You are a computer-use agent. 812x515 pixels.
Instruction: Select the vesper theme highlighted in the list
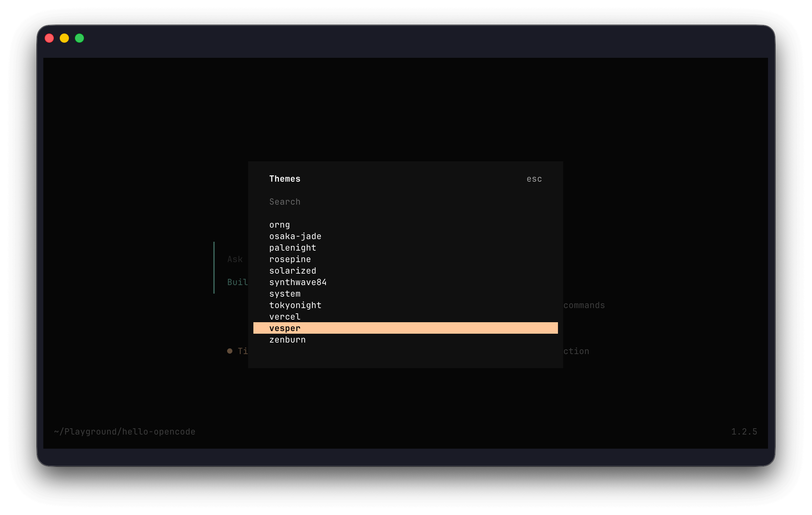284,328
